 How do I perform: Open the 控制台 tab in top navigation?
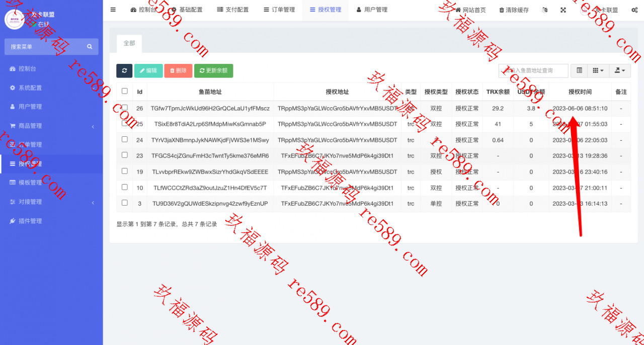[x=143, y=10]
